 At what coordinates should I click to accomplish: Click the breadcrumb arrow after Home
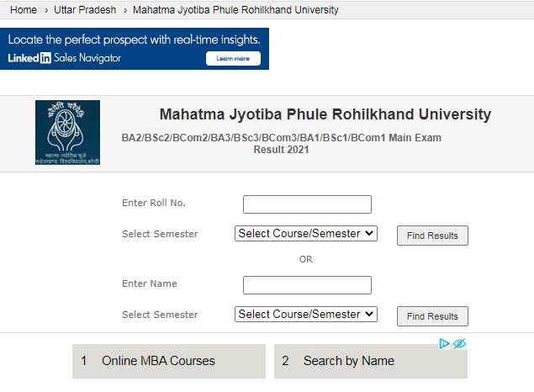click(46, 11)
